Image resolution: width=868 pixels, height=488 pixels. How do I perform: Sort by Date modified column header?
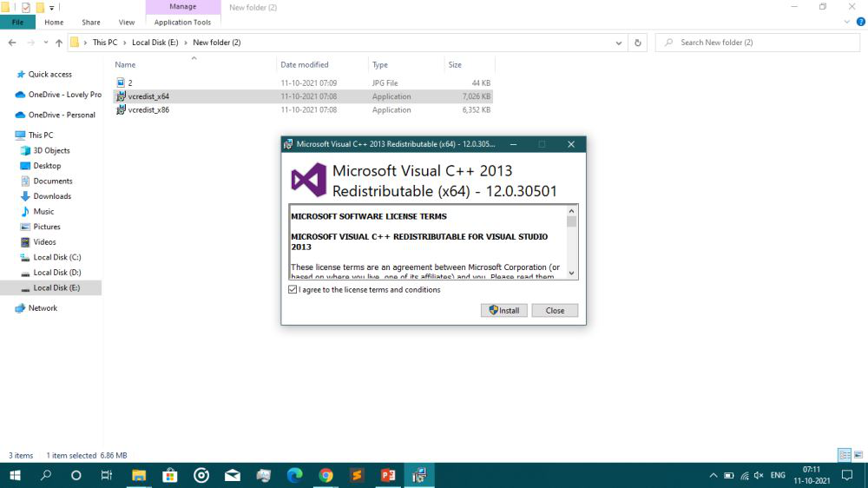click(322, 65)
